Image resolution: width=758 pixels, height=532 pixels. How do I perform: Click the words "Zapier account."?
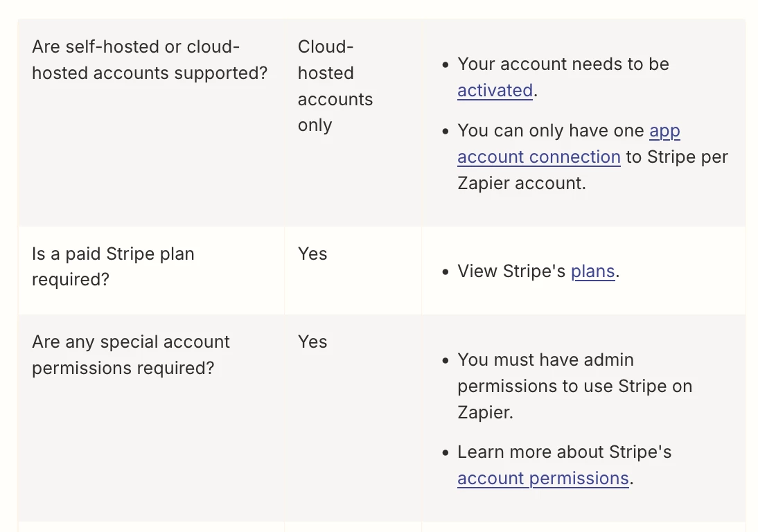click(522, 183)
